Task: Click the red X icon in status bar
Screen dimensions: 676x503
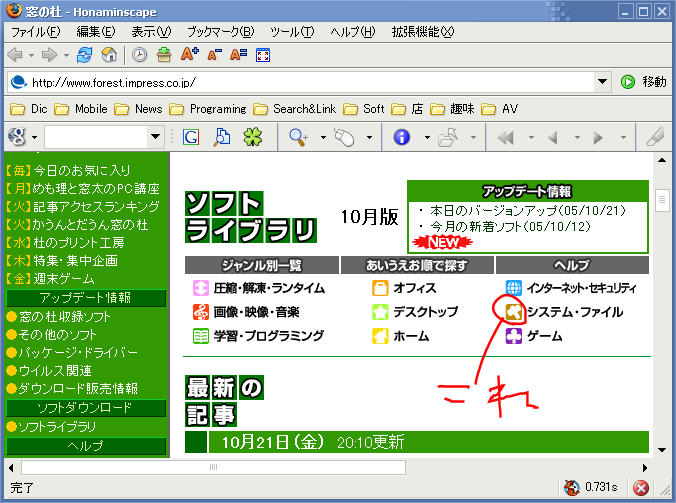Action: (641, 488)
